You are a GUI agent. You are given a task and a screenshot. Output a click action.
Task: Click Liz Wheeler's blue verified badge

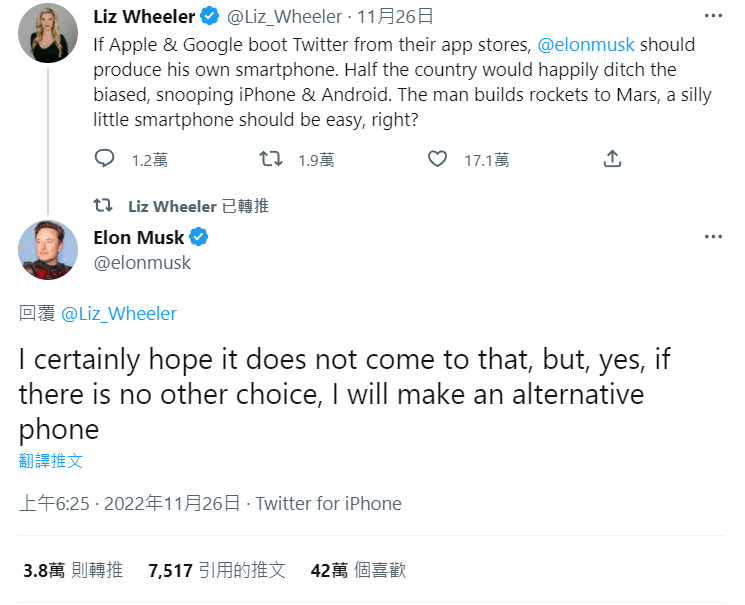point(209,16)
